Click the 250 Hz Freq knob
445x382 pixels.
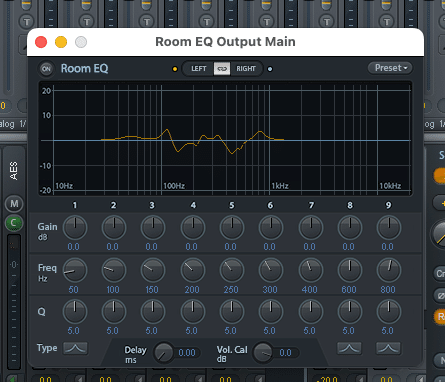point(232,270)
